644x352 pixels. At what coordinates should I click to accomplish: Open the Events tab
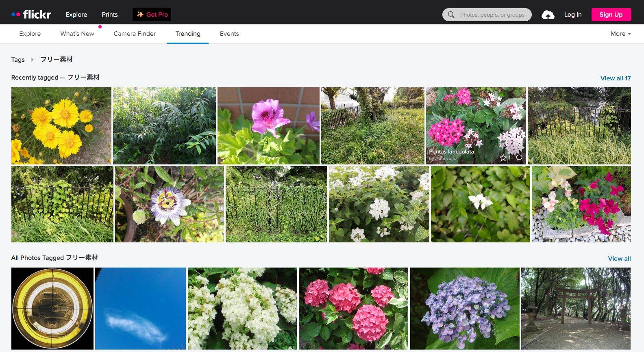coord(229,34)
